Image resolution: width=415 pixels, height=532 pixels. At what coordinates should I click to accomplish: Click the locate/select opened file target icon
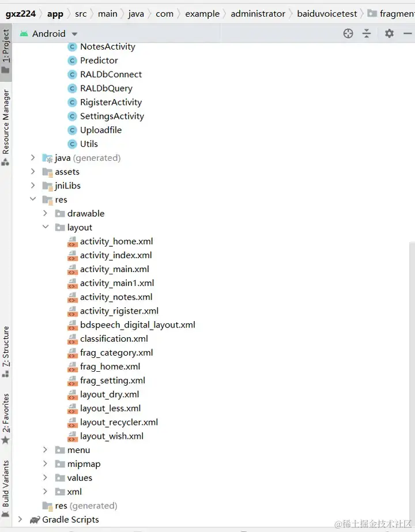point(348,33)
